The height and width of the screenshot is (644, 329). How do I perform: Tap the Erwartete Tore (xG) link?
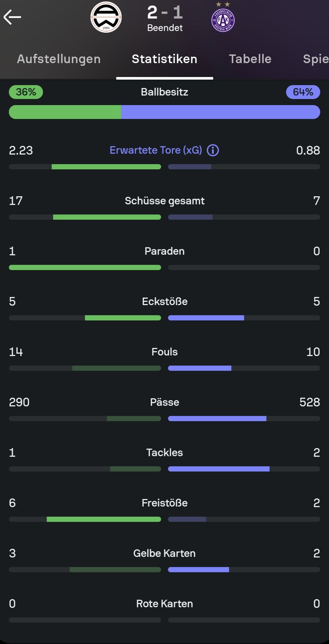click(x=156, y=150)
